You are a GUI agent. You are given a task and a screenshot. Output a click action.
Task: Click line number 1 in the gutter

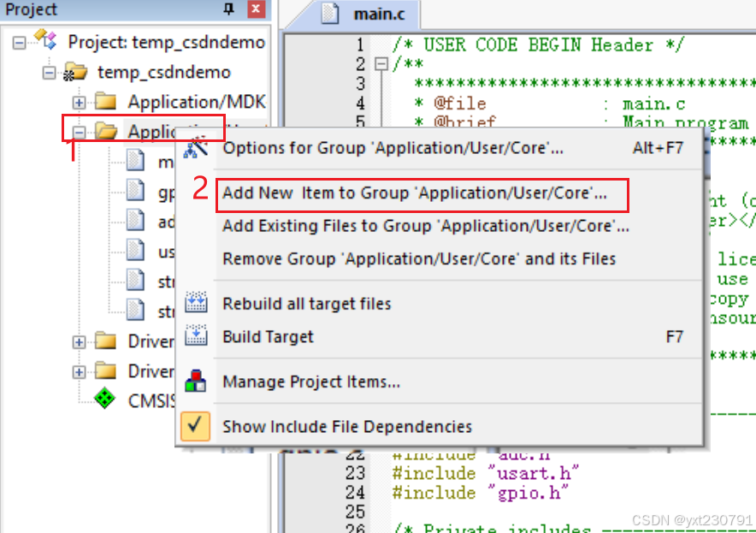tap(360, 44)
